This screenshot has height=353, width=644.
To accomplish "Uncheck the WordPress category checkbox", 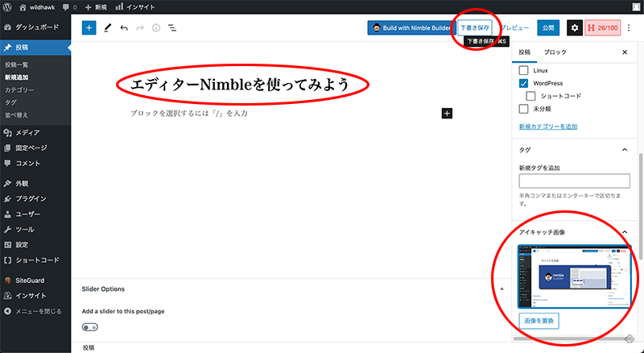I will 524,83.
